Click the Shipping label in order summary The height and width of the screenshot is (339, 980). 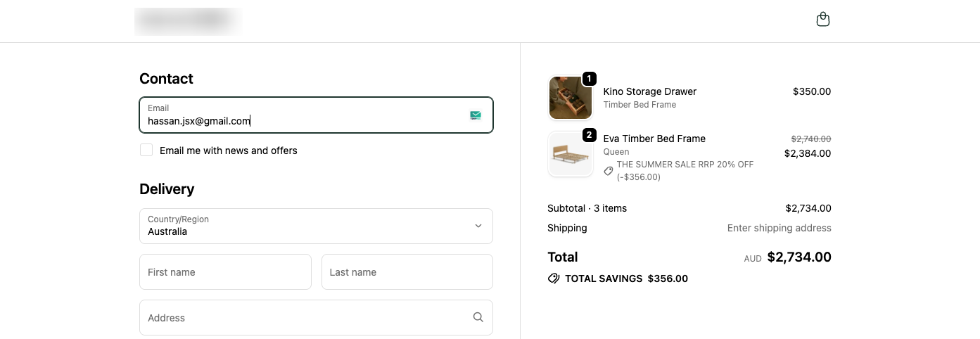point(567,228)
